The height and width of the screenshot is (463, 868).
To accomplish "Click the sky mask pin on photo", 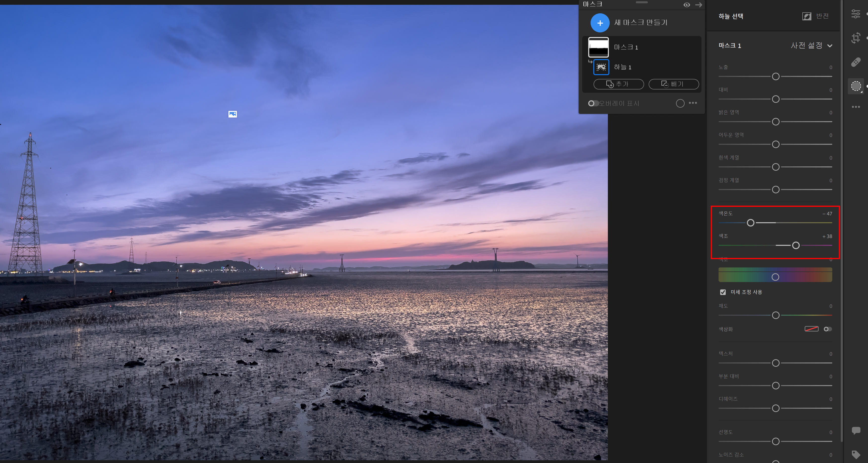I will (x=232, y=114).
